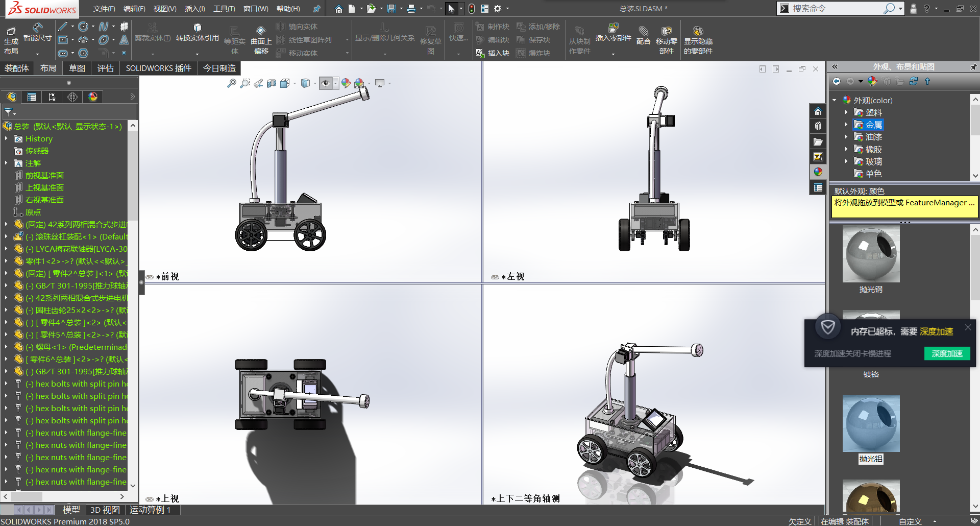980x526 pixels.
Task: Expand the History tree node
Action: click(x=6, y=138)
